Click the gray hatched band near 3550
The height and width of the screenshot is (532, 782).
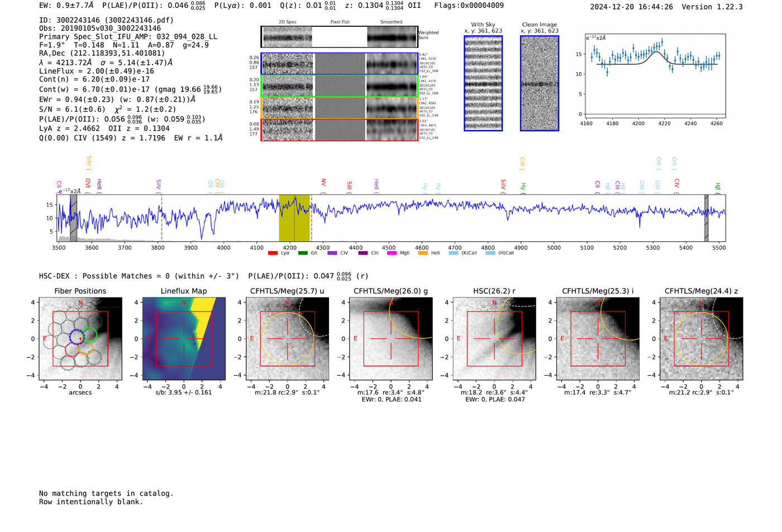coord(73,218)
